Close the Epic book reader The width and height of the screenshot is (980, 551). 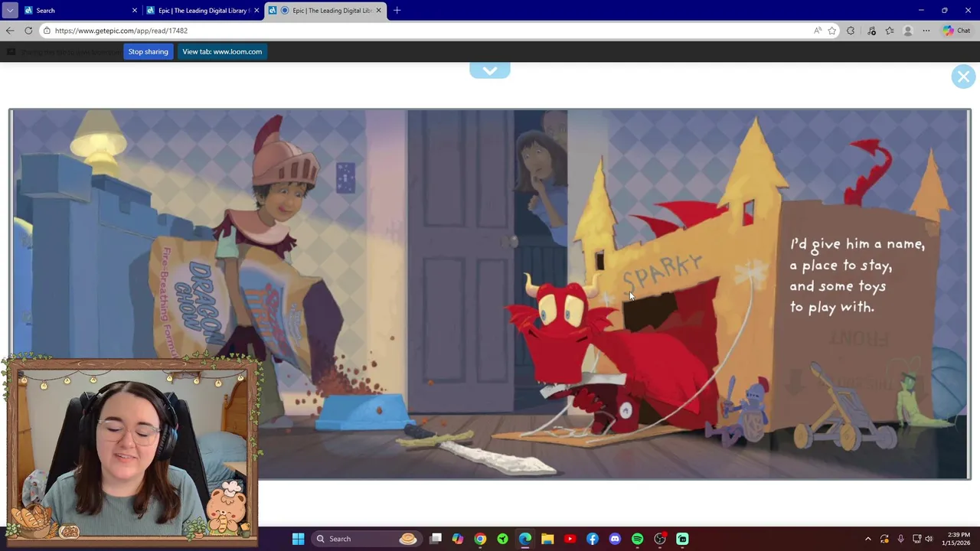(963, 77)
